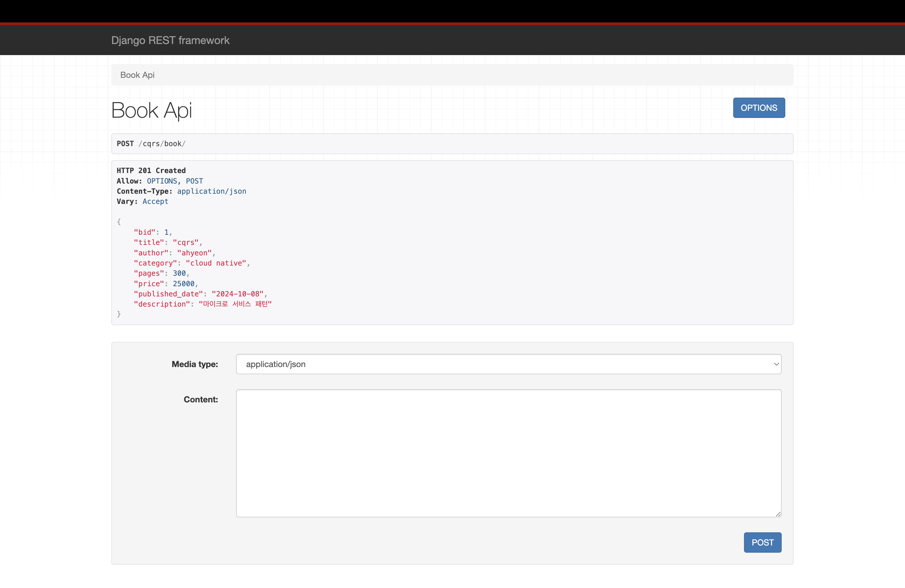Click the price value 25000

[x=183, y=284]
